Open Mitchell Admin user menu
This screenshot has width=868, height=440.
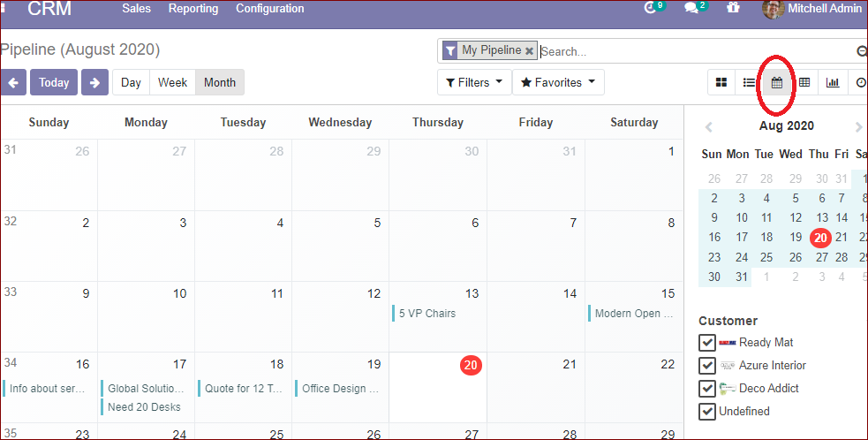814,8
